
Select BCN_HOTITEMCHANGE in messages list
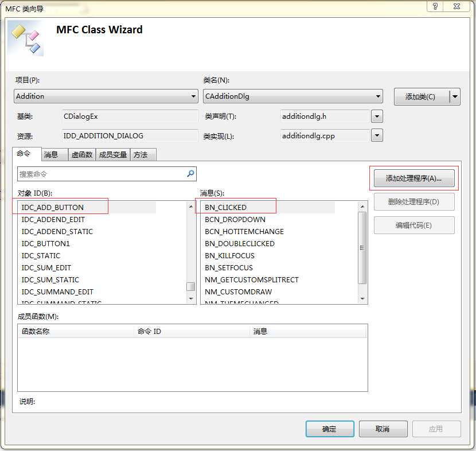[x=244, y=231]
